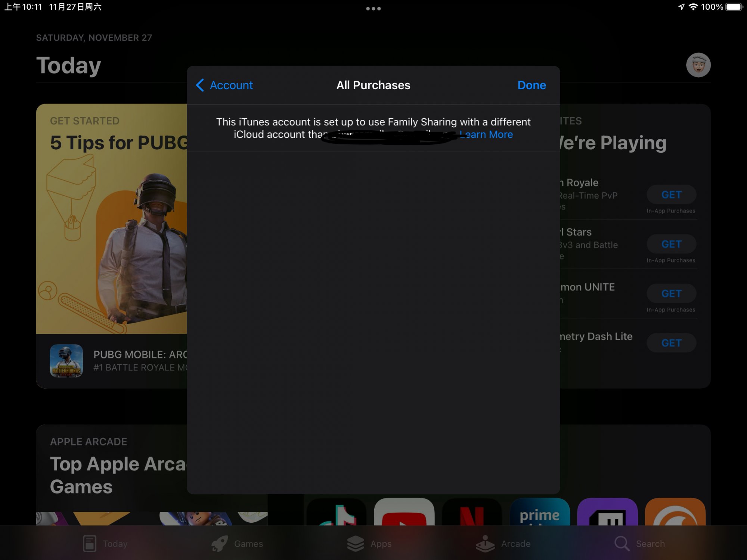
Task: Get Pokémon UNITE
Action: [x=671, y=294]
